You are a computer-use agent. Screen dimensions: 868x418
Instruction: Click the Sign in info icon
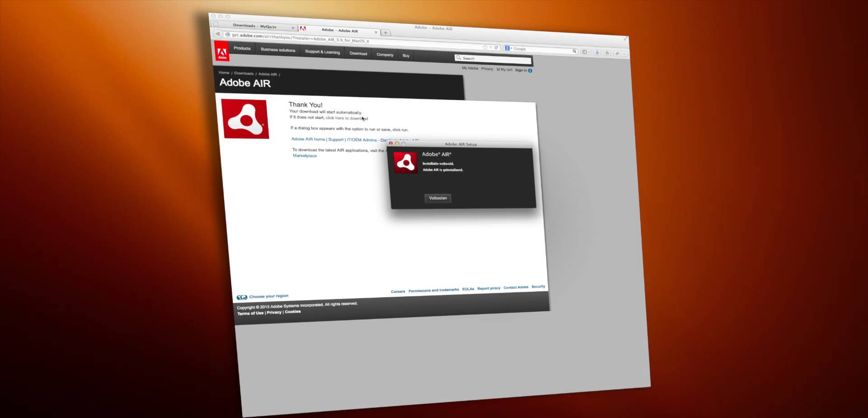(x=530, y=71)
